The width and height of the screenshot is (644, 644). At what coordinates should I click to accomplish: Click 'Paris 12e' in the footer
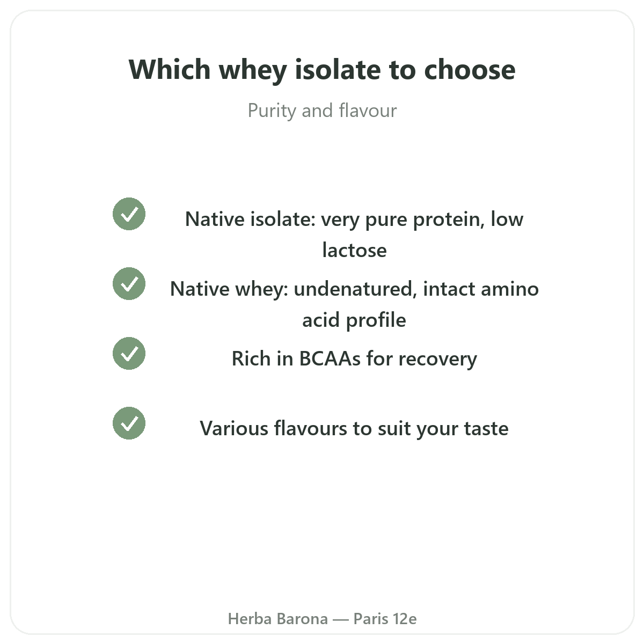[x=385, y=619]
